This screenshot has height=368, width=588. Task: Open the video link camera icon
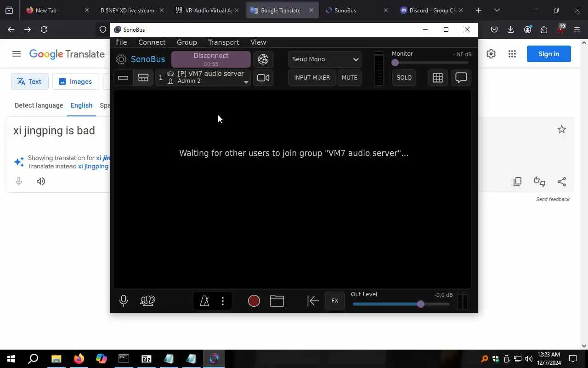coord(263,78)
